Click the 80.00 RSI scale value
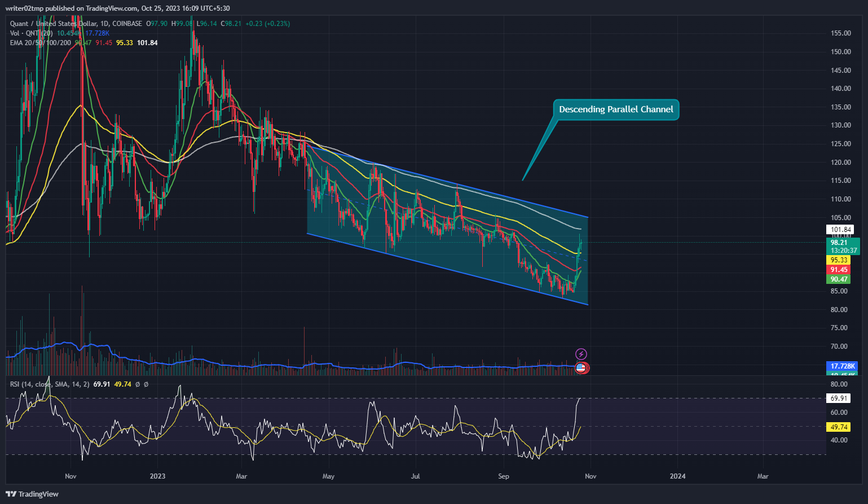 point(839,384)
